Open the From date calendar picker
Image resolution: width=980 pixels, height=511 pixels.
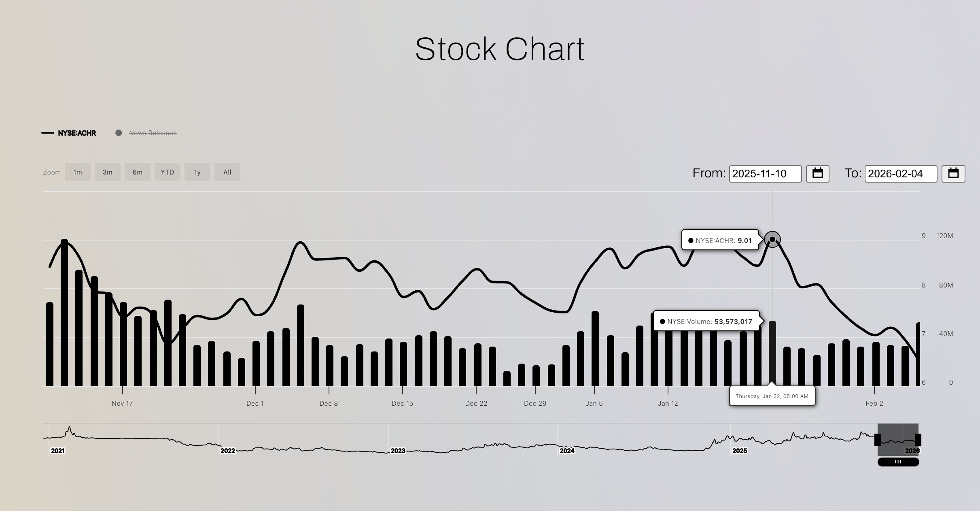coord(817,174)
